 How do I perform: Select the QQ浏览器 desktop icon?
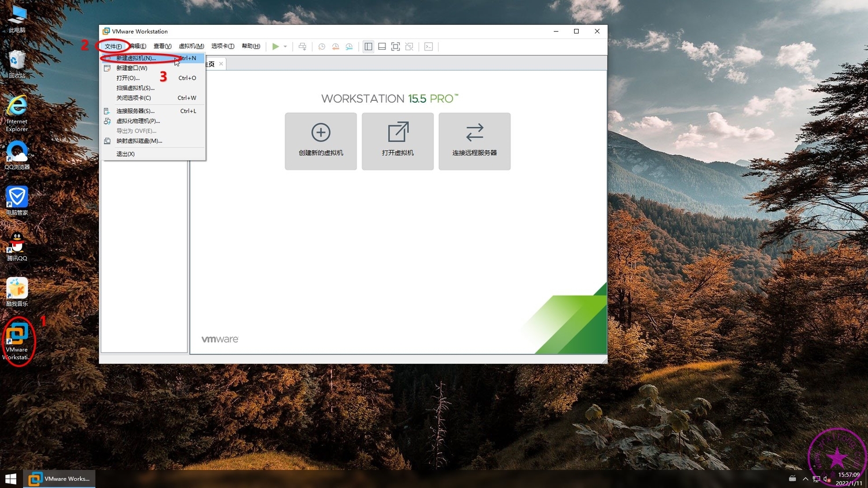click(x=17, y=156)
